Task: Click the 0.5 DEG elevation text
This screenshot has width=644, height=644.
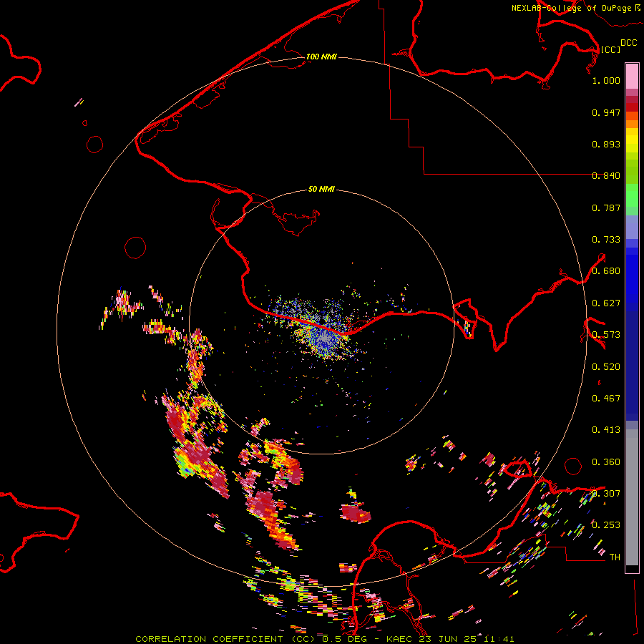Action: [x=346, y=639]
